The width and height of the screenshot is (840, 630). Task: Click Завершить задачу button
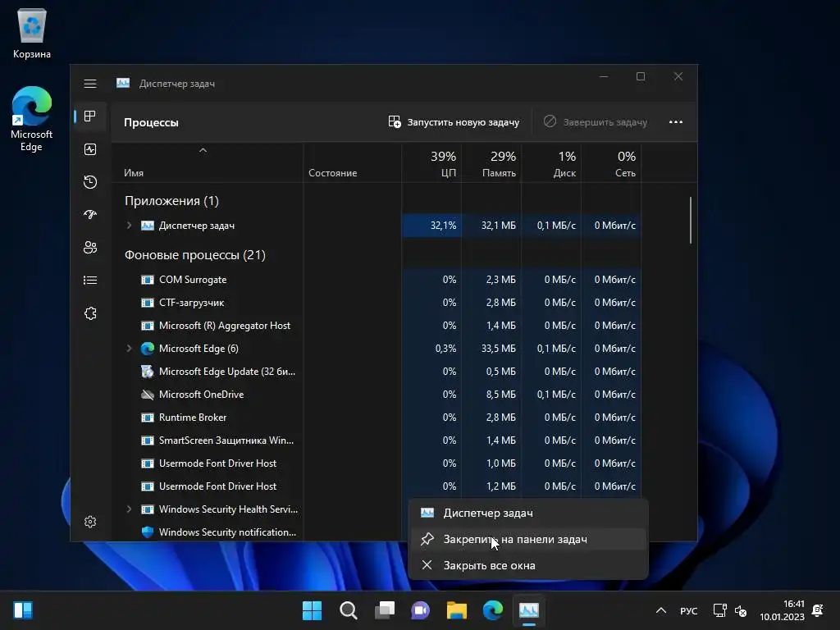click(x=596, y=122)
